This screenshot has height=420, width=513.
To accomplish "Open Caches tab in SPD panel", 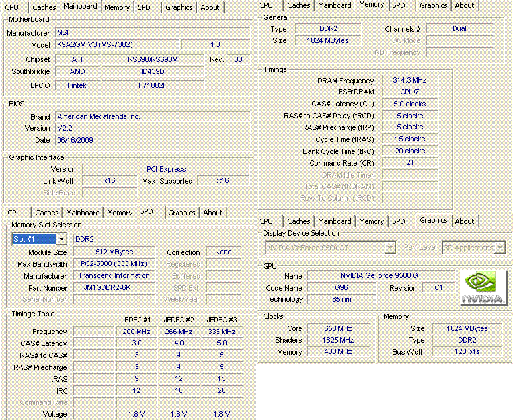I will click(47, 213).
